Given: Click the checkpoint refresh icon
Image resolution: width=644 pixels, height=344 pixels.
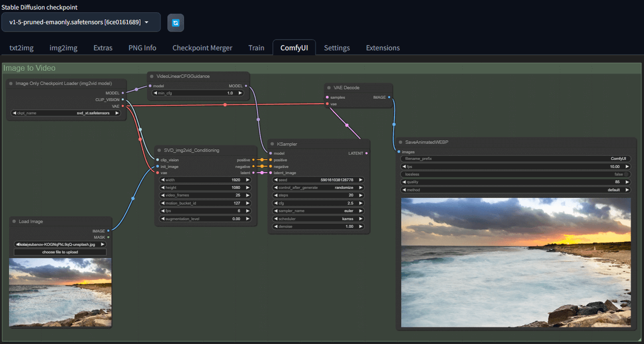Looking at the screenshot, I should [x=175, y=22].
